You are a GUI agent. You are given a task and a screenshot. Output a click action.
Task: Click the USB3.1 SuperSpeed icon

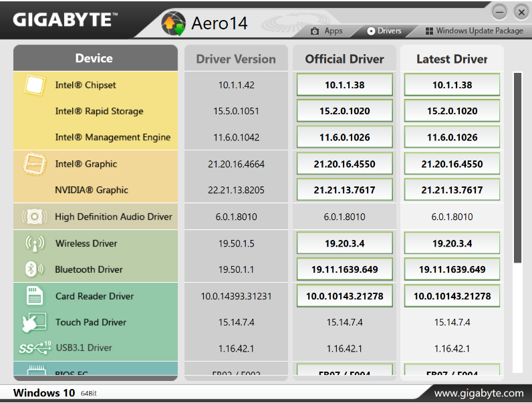coord(35,348)
